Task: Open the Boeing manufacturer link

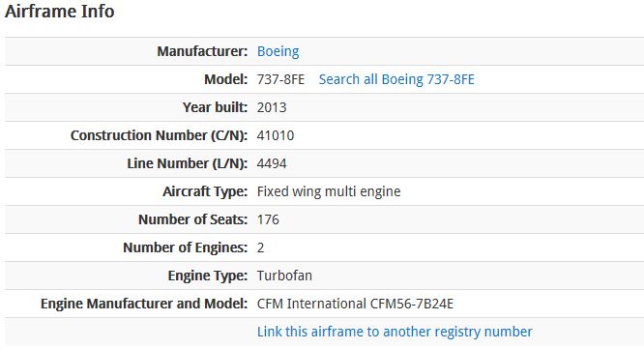Action: point(278,52)
